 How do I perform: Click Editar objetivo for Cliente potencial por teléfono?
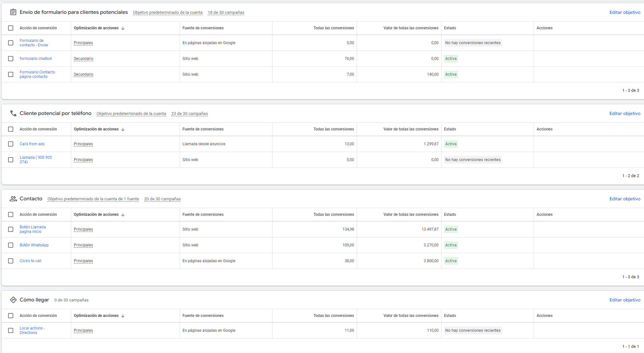pos(625,113)
